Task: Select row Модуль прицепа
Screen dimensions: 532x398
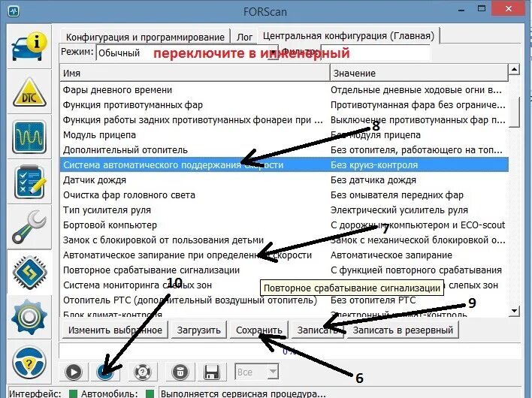Action: (284, 135)
